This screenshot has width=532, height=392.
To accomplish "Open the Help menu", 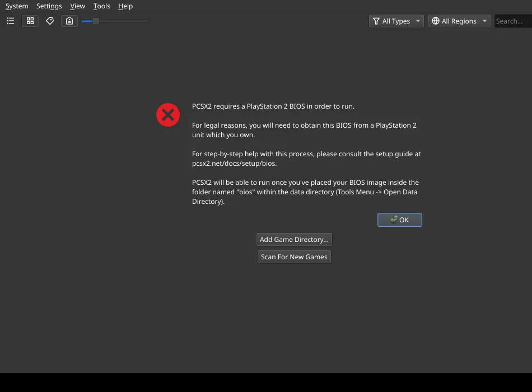I will tap(125, 6).
